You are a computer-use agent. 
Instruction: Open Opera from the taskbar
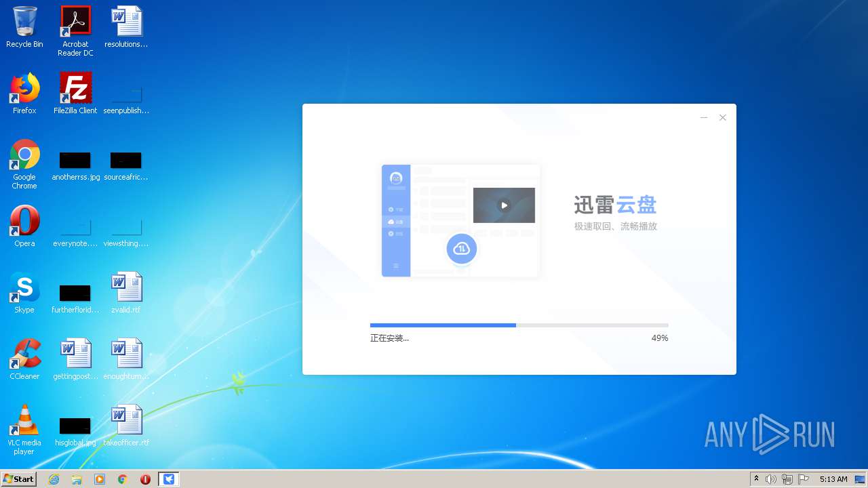point(145,479)
